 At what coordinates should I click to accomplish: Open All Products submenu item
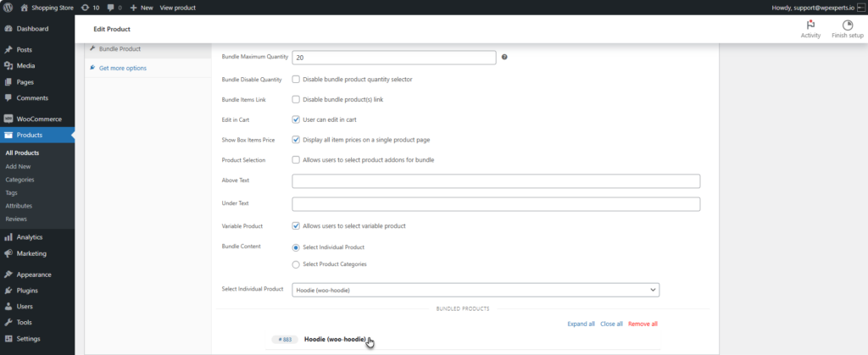coord(22,153)
